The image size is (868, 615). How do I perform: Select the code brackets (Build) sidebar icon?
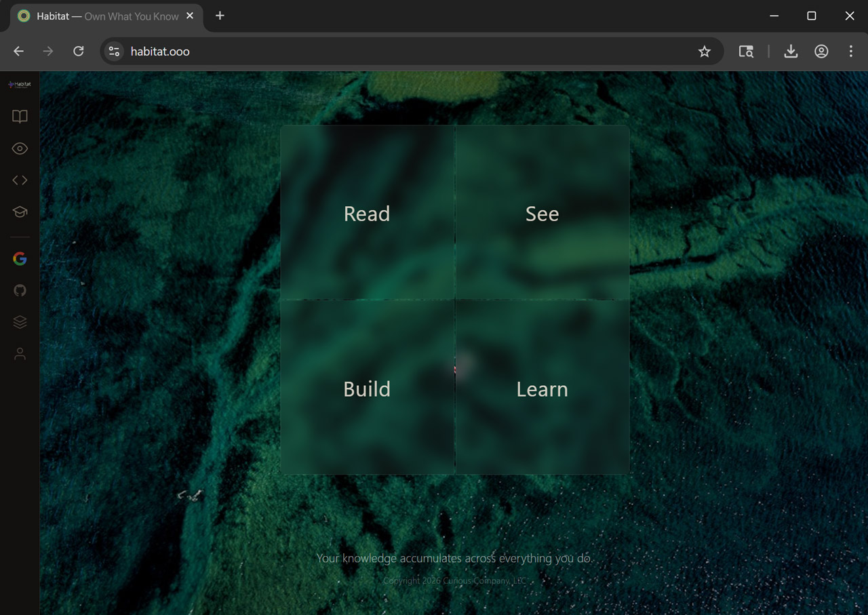20,180
